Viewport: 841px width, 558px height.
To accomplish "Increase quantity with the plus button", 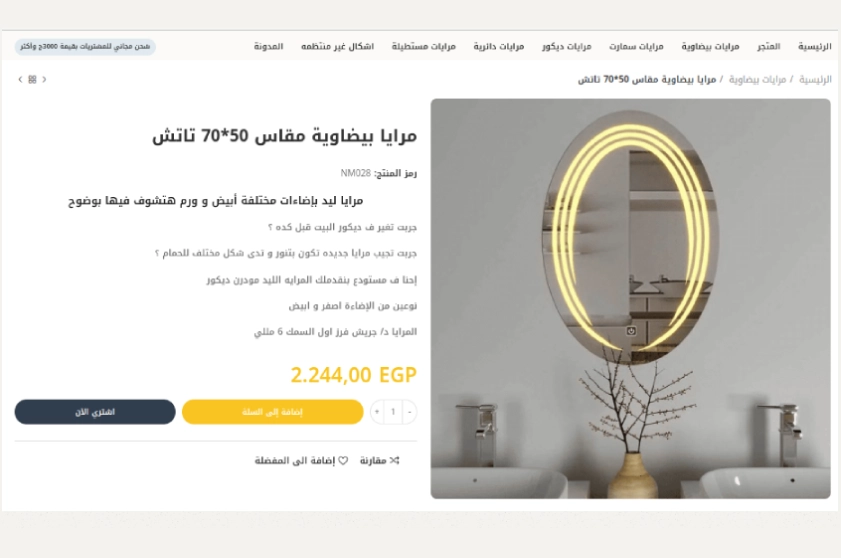I will coord(377,412).
